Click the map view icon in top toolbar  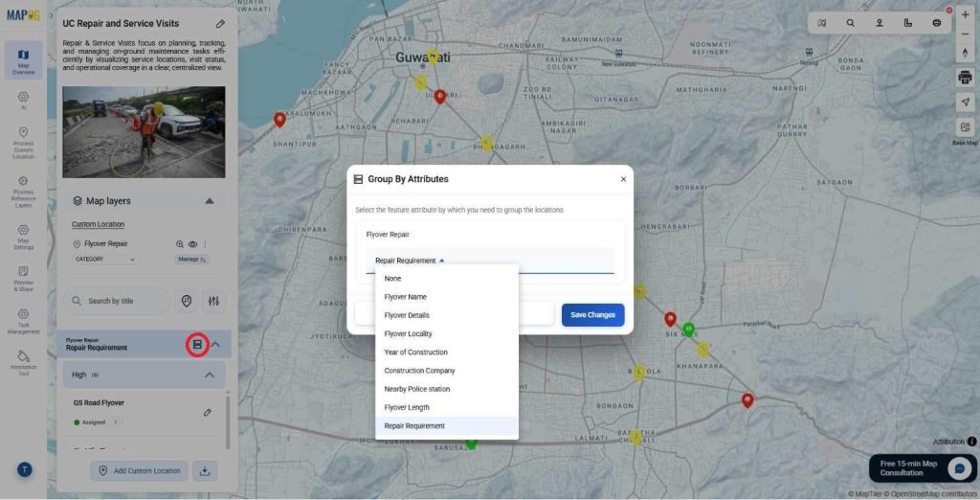tap(822, 23)
